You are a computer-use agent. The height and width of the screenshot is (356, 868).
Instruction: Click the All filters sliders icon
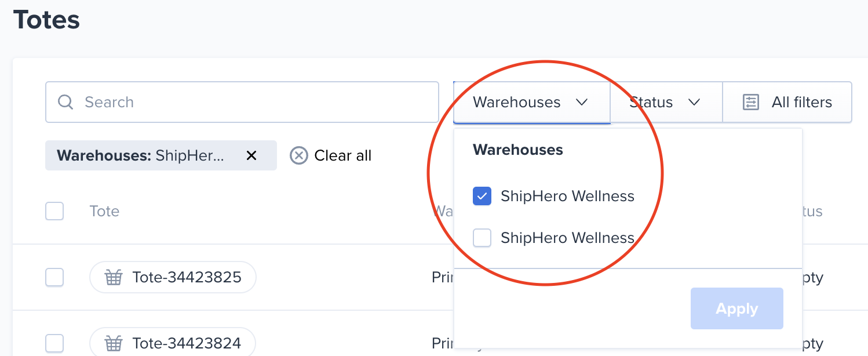coord(751,103)
